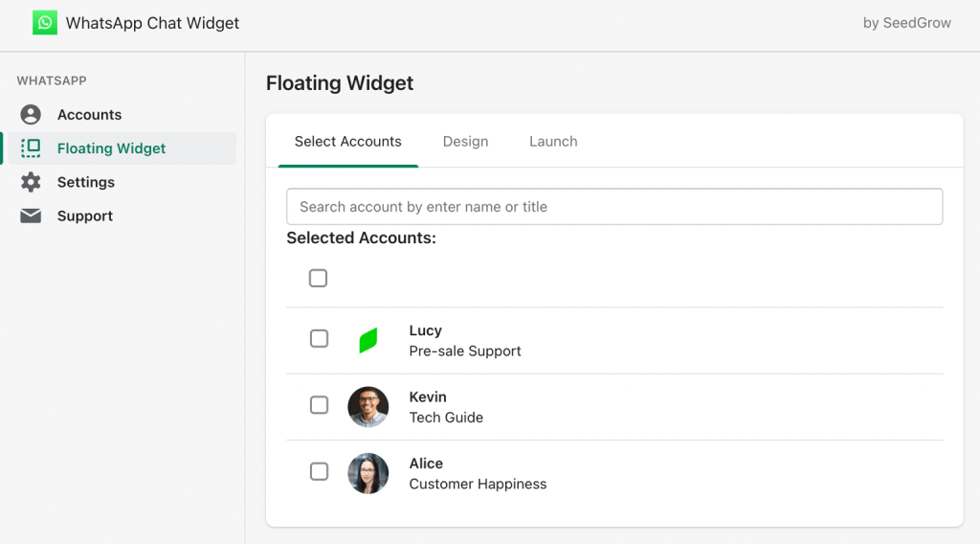Click Lucy's green leaf avatar
Viewport: 980px width, 544px height.
point(368,340)
